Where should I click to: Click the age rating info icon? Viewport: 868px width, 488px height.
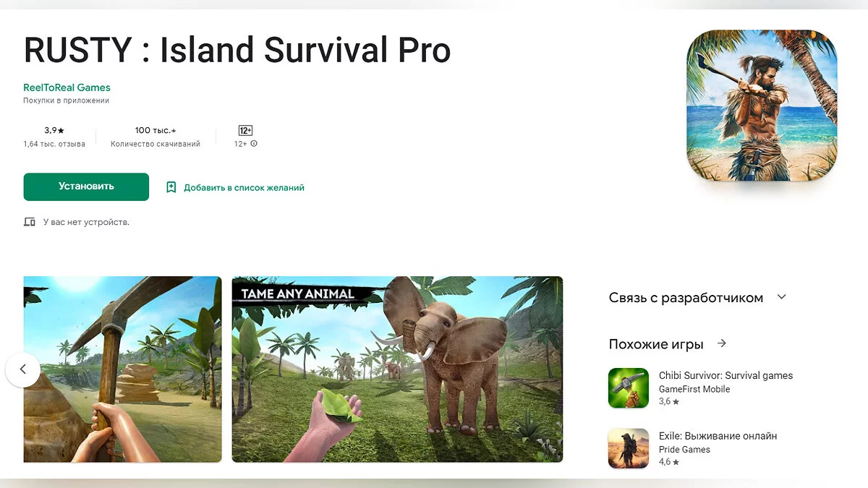coord(254,144)
